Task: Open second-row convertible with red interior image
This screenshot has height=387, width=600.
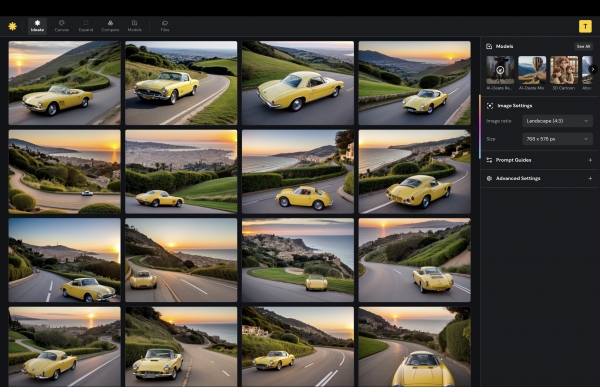Action: pyautogui.click(x=298, y=171)
